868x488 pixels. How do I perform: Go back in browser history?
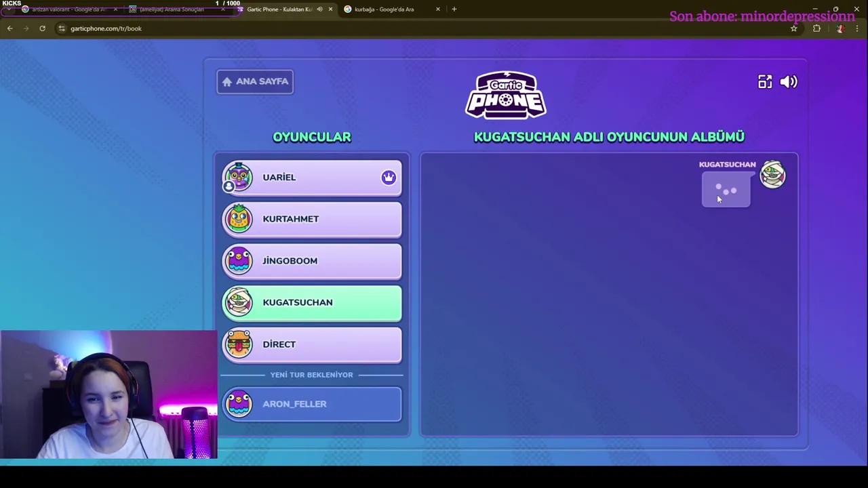click(9, 28)
